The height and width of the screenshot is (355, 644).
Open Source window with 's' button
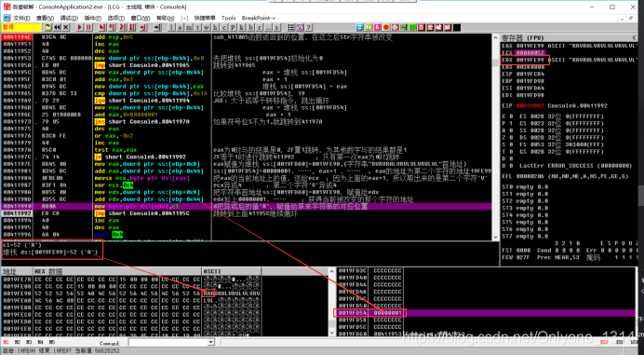coord(276,28)
